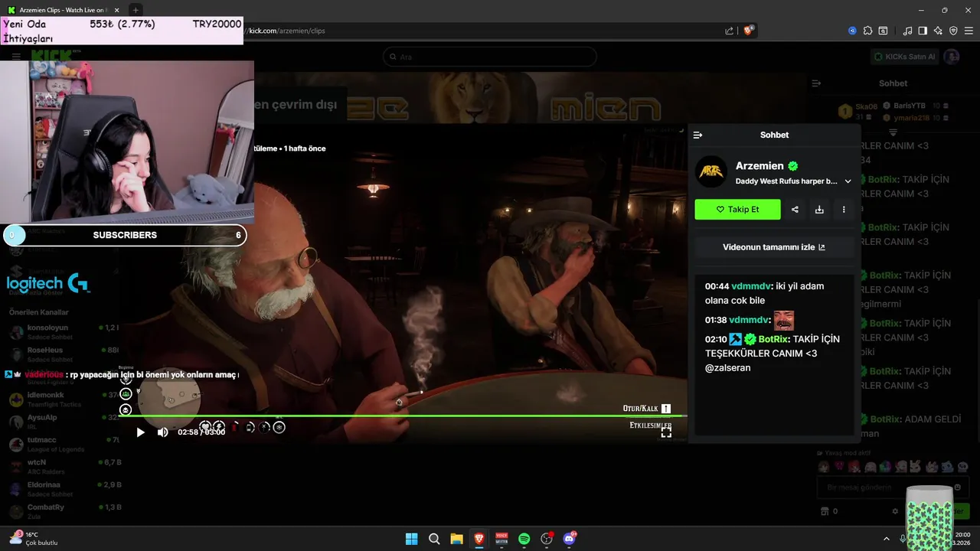Open Spotify from the taskbar
Image resolution: width=980 pixels, height=551 pixels.
point(524,539)
